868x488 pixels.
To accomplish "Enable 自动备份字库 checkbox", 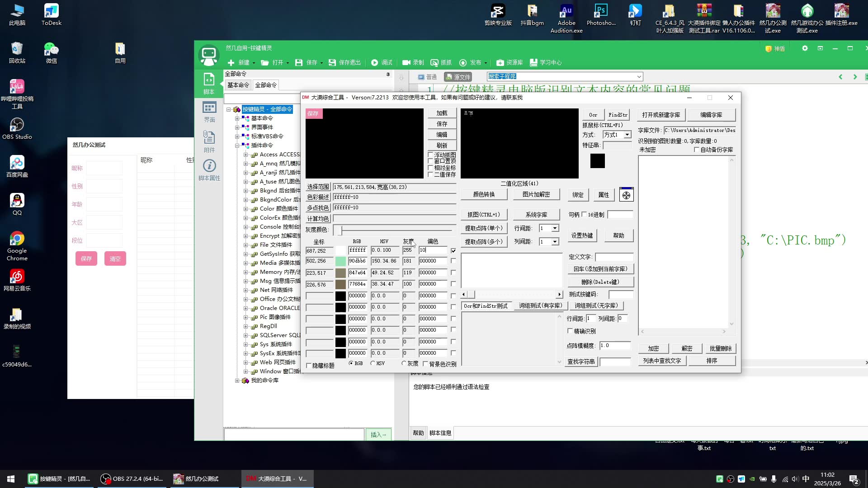I will pyautogui.click(x=697, y=150).
